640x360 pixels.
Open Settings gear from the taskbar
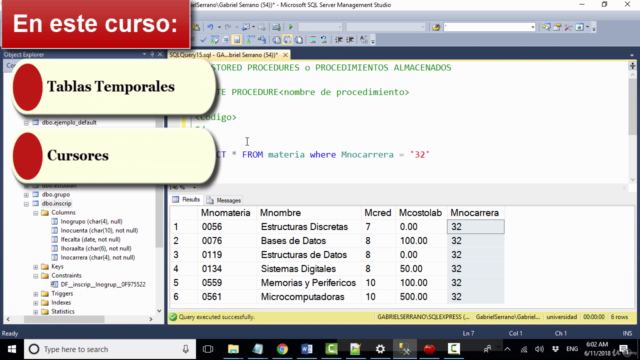point(380,349)
